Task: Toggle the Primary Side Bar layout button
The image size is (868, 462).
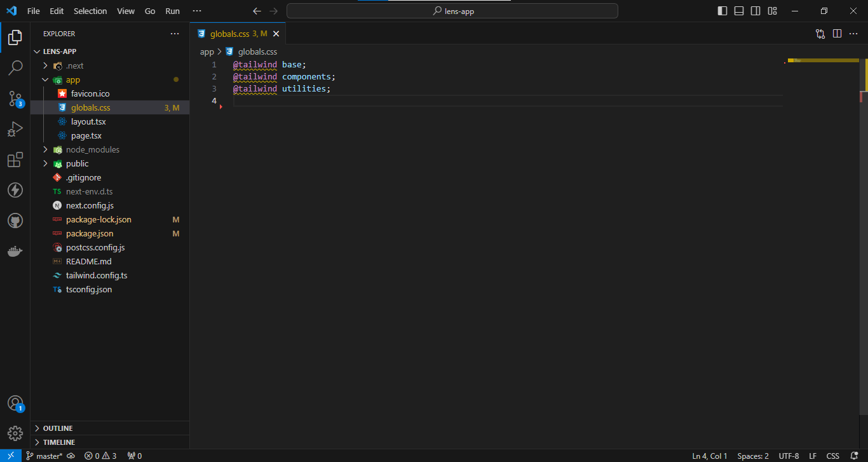Action: 722,11
